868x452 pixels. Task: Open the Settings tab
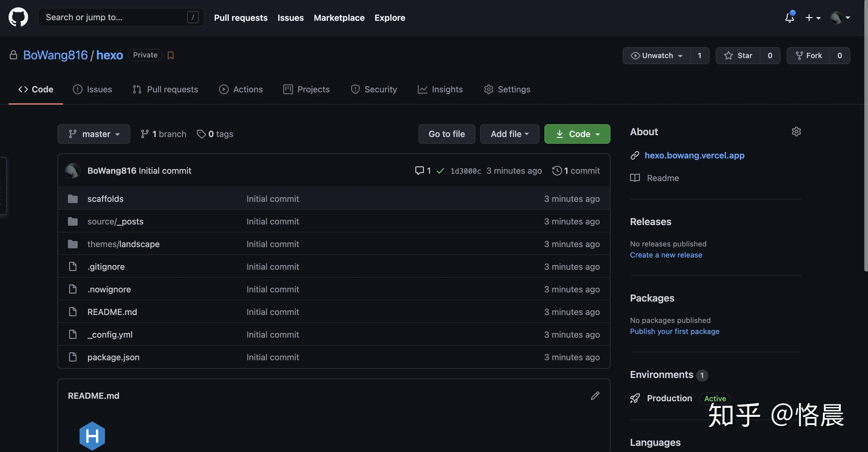tap(507, 89)
